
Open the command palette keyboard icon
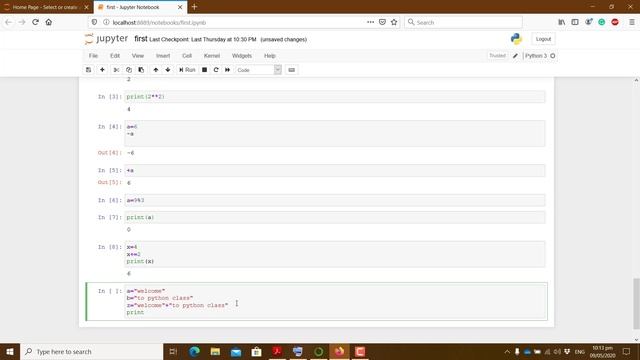click(x=291, y=70)
